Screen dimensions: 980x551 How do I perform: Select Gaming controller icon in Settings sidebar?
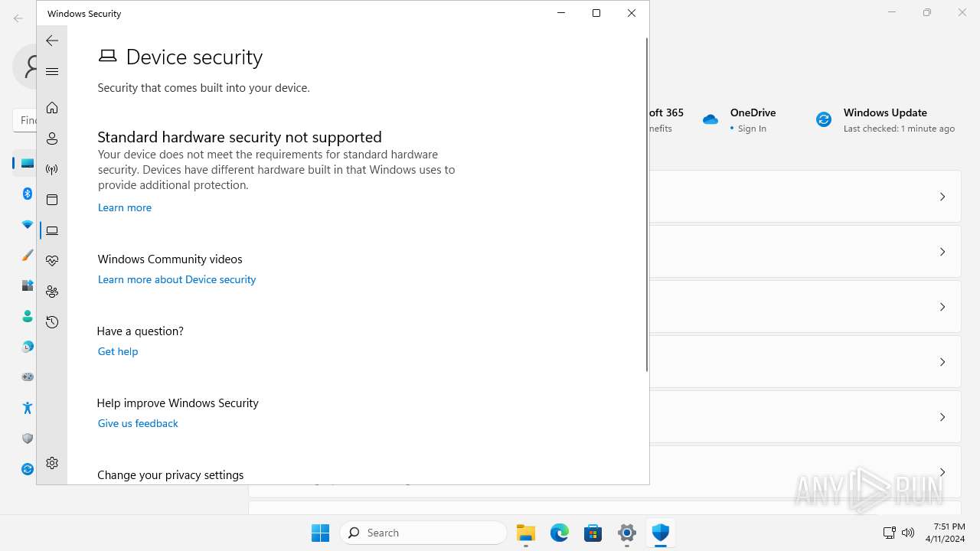tap(28, 377)
